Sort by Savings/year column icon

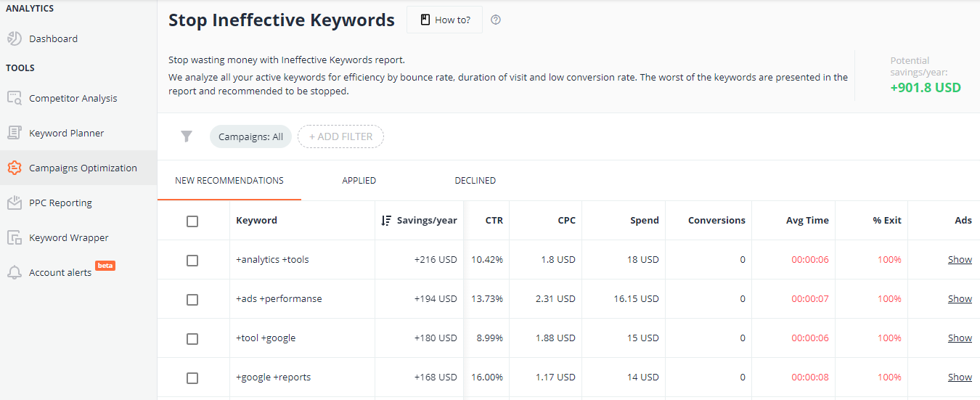(x=386, y=221)
